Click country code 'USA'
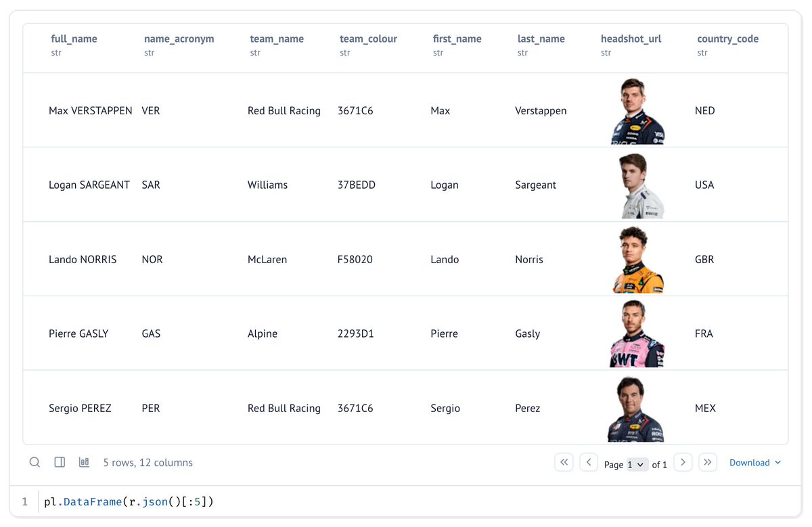The image size is (812, 527). pyautogui.click(x=704, y=185)
